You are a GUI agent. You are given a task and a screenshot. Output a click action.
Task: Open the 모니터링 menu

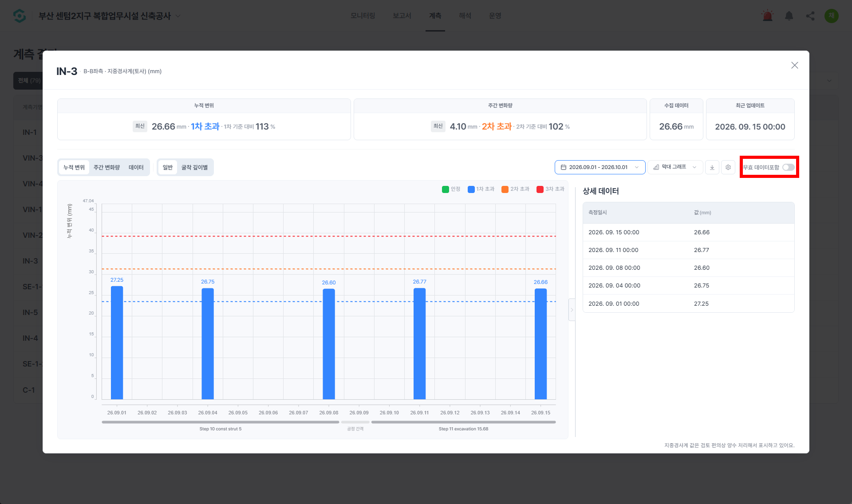tap(363, 16)
